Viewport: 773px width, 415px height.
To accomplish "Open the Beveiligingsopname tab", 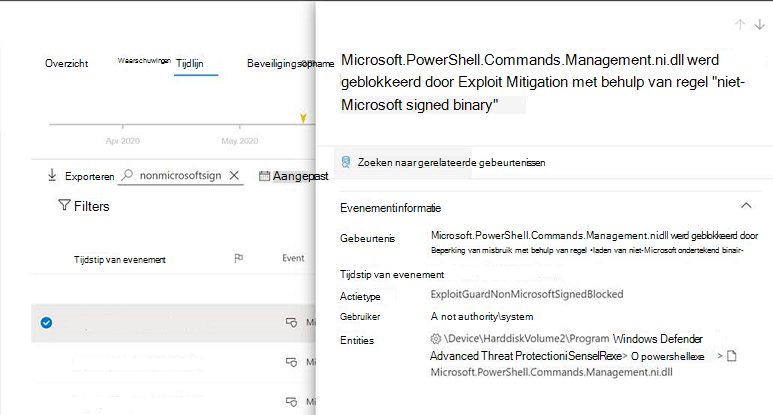I will click(290, 64).
